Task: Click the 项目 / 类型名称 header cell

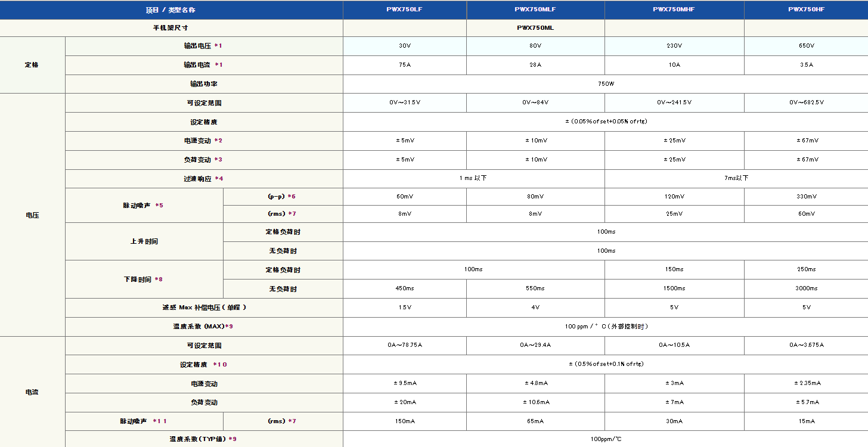Action: [x=170, y=10]
